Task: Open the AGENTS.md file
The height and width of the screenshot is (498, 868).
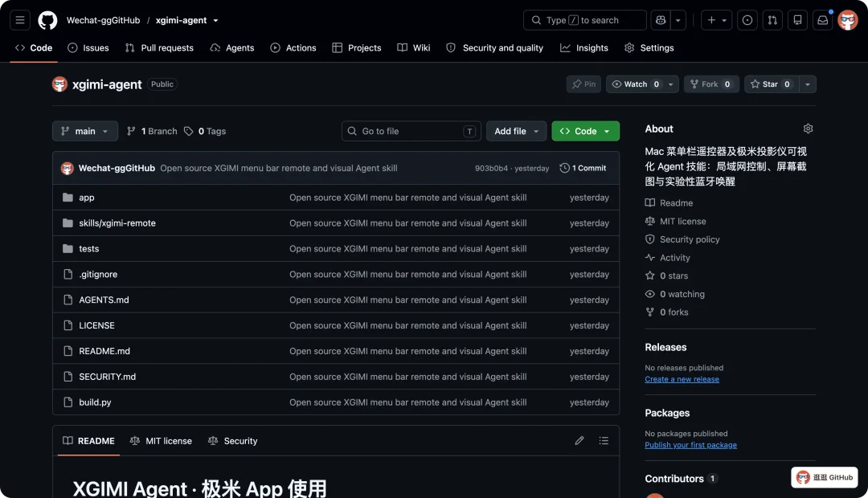Action: tap(104, 300)
